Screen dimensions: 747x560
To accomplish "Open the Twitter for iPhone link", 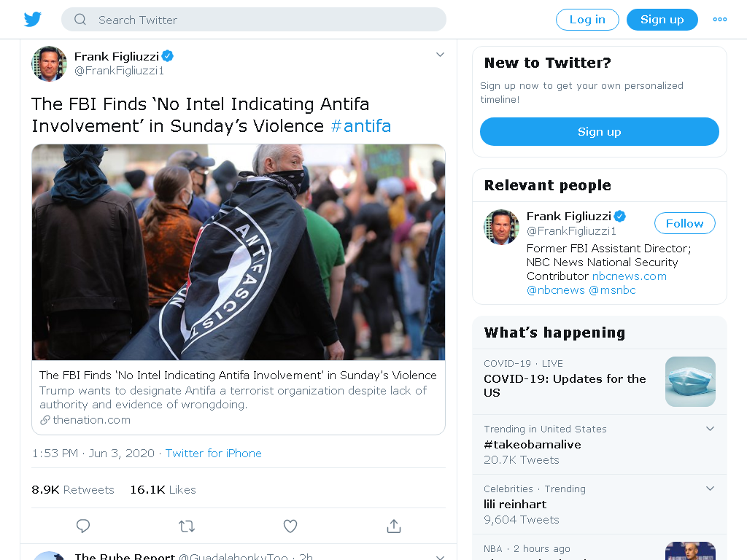I will (x=214, y=454).
